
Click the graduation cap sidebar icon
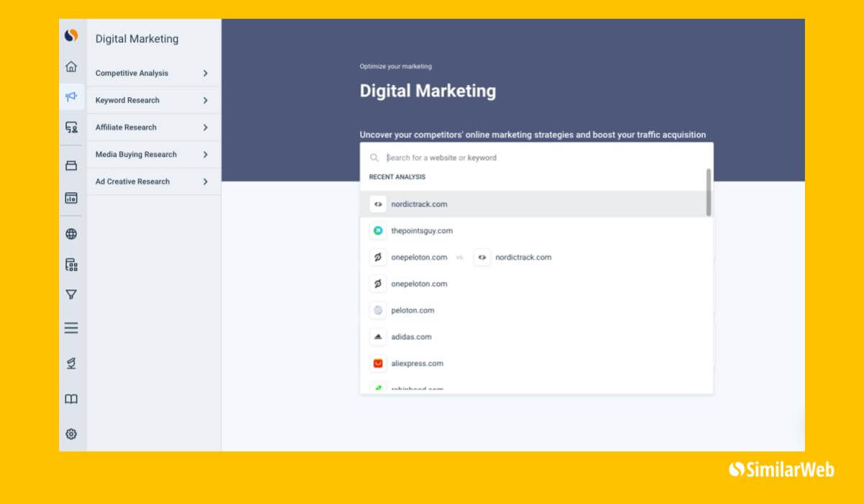click(x=71, y=364)
